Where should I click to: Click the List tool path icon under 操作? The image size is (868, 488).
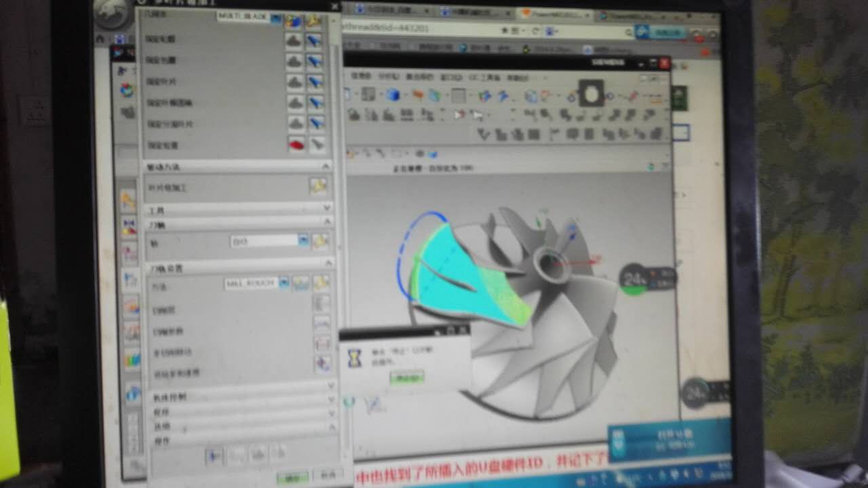click(279, 454)
